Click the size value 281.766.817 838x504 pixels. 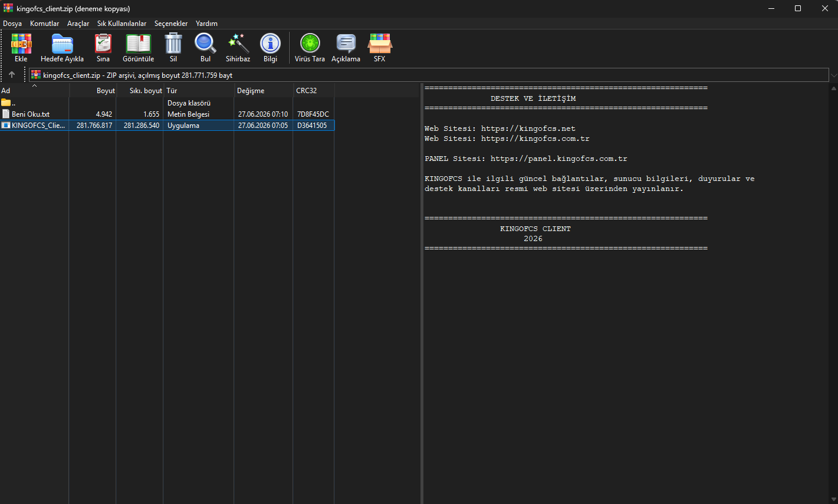click(94, 126)
